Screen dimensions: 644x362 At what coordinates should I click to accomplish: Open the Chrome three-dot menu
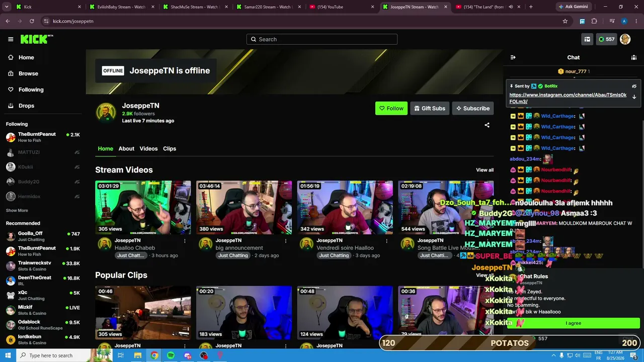point(636,21)
